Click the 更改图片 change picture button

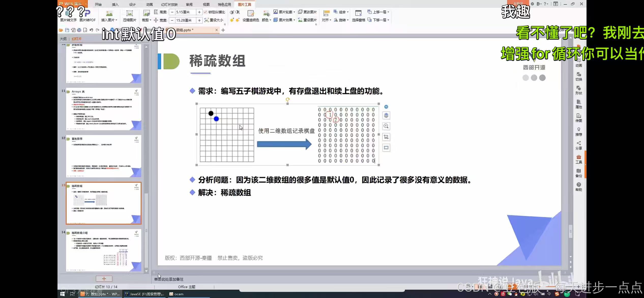coord(308,12)
